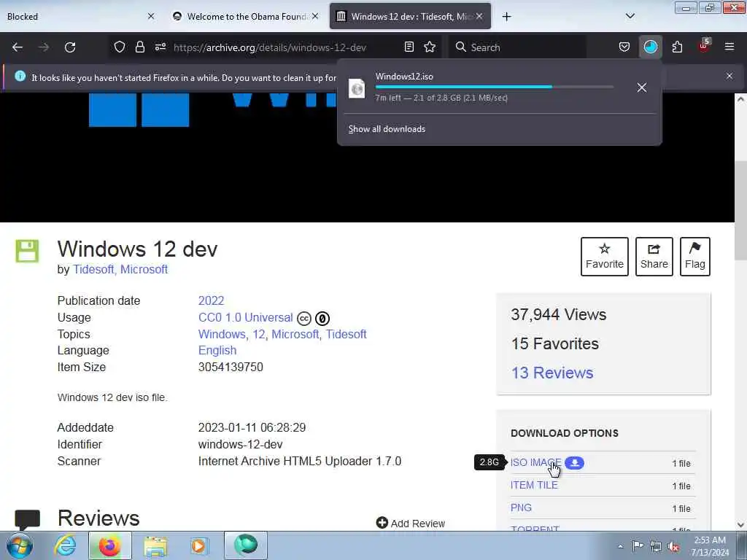This screenshot has height=560, width=747.
Task: Open a new tab with the plus button
Action: [x=506, y=17]
